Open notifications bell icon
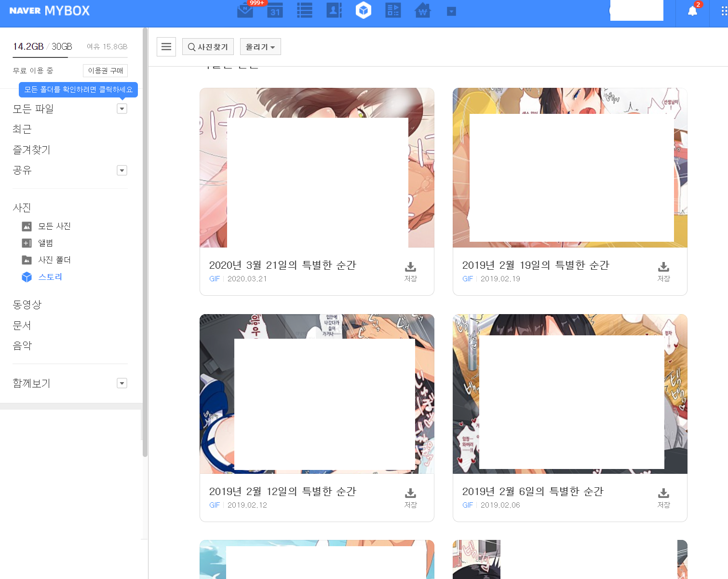 [692, 12]
